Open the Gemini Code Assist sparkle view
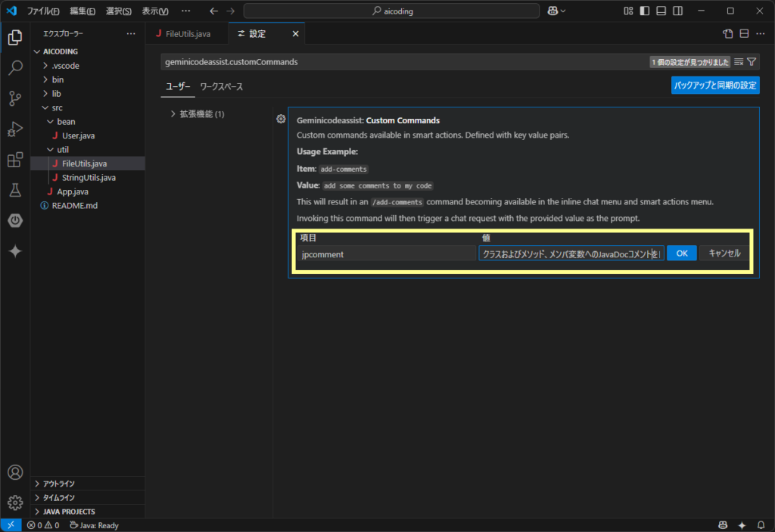Image resolution: width=775 pixels, height=532 pixels. pos(15,251)
